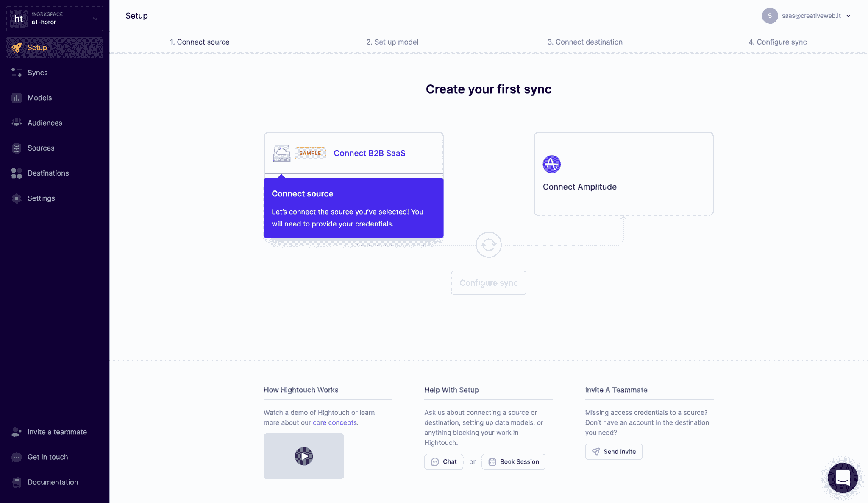Screen dimensions: 868x503
Task: Click the Sources database icon
Action: click(17, 148)
